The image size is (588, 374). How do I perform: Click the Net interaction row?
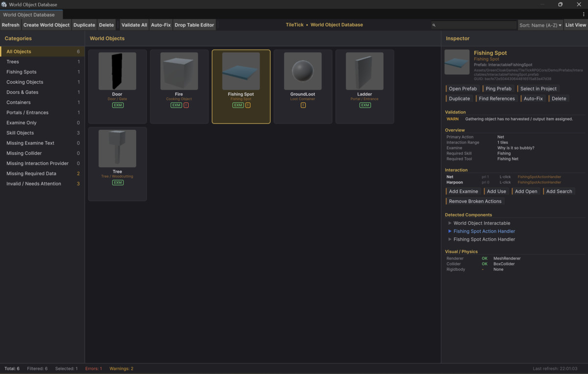point(515,177)
